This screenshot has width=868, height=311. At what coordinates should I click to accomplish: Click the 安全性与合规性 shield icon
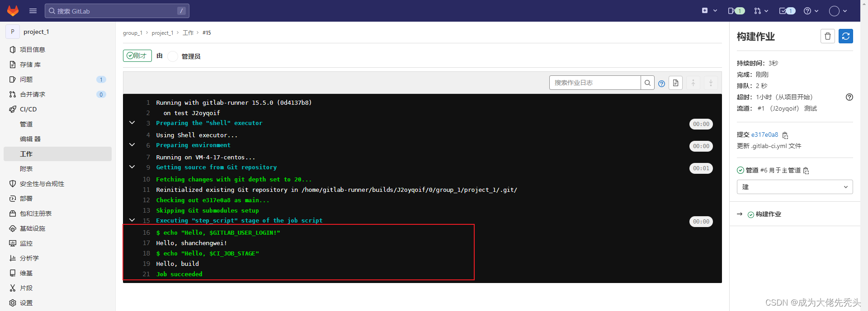pyautogui.click(x=13, y=184)
